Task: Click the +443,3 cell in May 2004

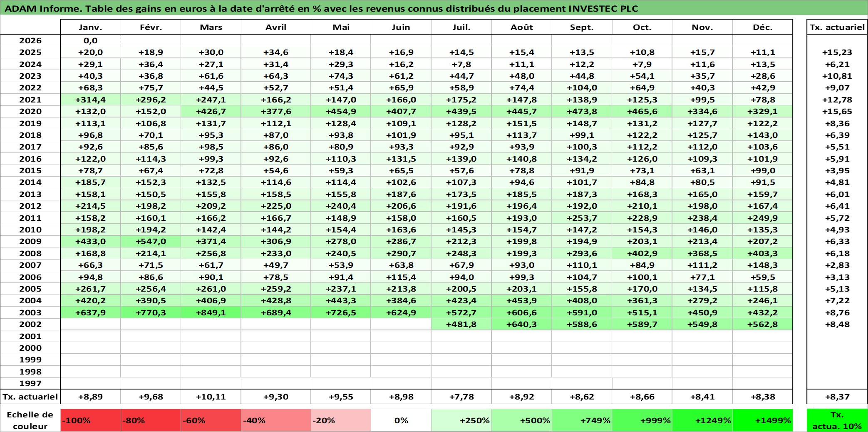Action: tap(341, 300)
